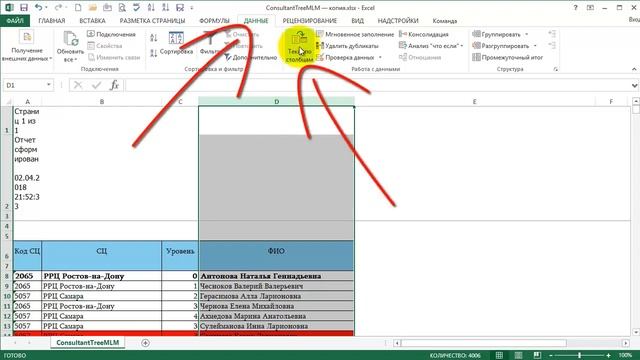Switch to Page Break Preview in status bar
The height and width of the screenshot is (360, 640).
point(537,355)
